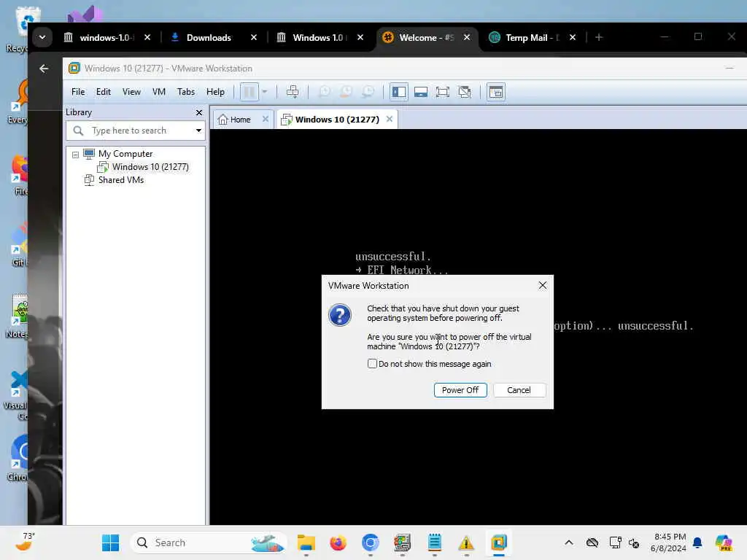This screenshot has height=560, width=747.
Task: Click Send Ctrl+Alt+Del toolbar icon
Action: click(x=293, y=92)
